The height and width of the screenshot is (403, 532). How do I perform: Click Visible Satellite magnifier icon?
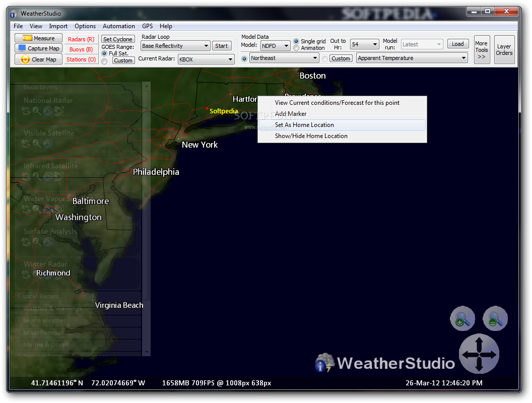[x=37, y=144]
